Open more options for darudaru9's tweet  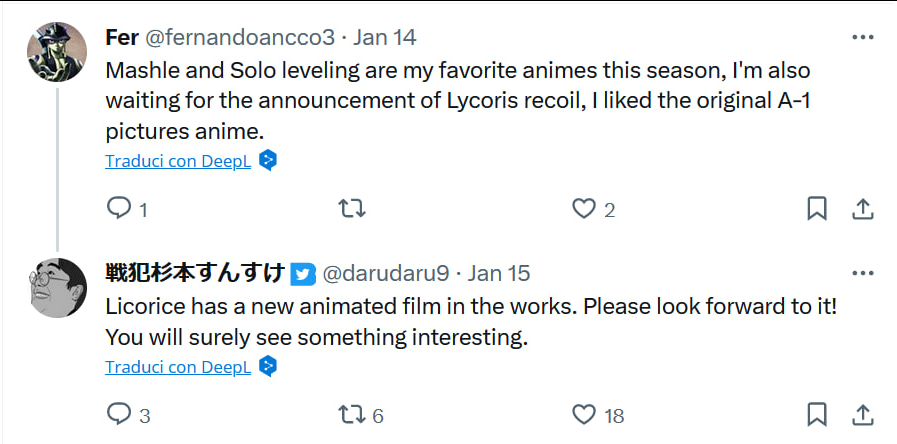(x=862, y=273)
